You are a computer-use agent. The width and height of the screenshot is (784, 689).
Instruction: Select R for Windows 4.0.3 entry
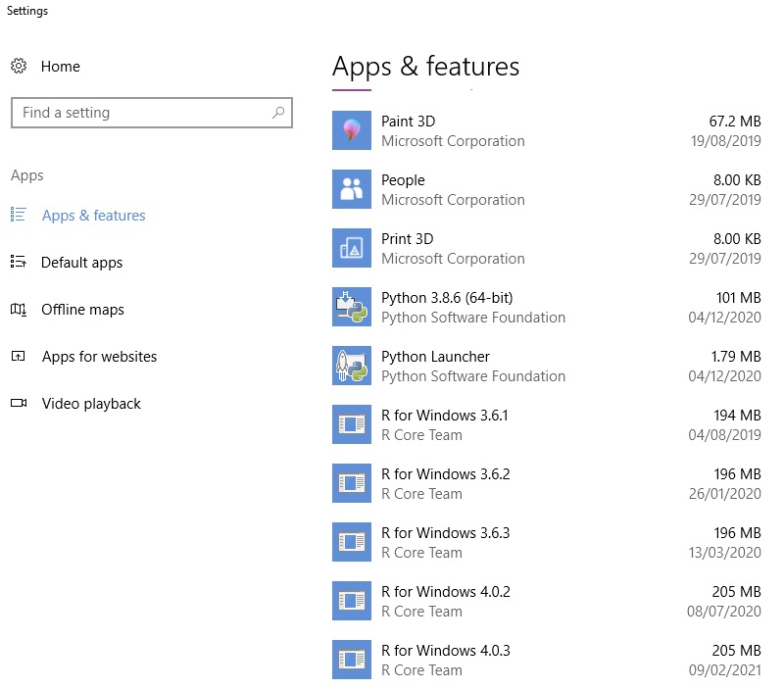[547, 660]
